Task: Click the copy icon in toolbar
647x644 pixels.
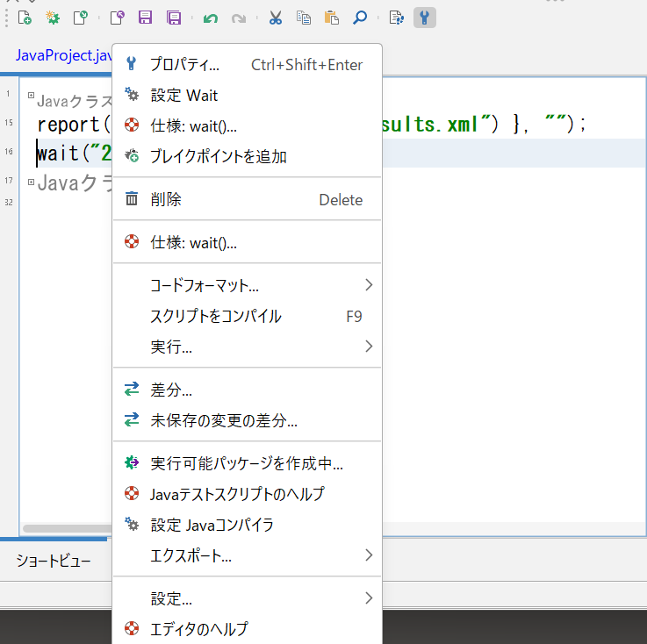Action: pyautogui.click(x=303, y=18)
